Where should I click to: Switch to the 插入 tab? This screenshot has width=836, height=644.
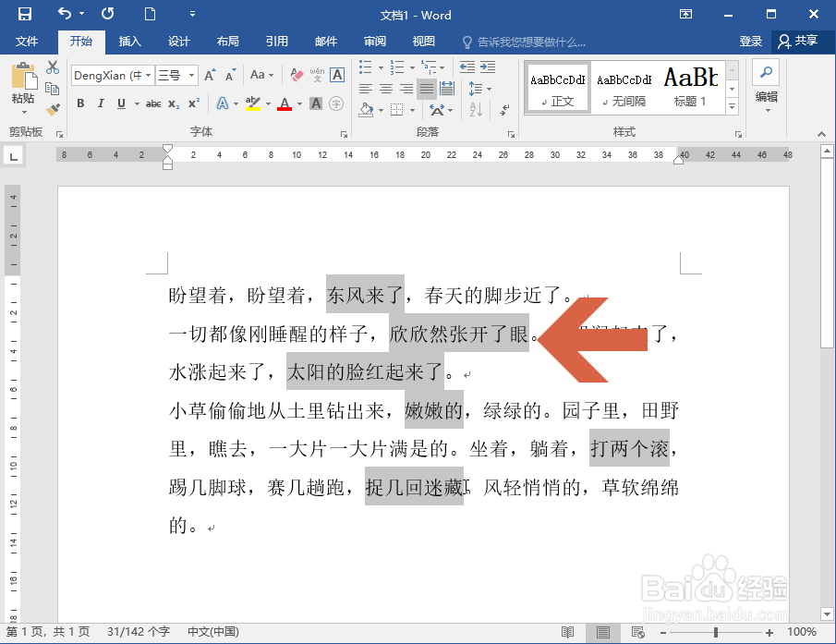tap(129, 41)
